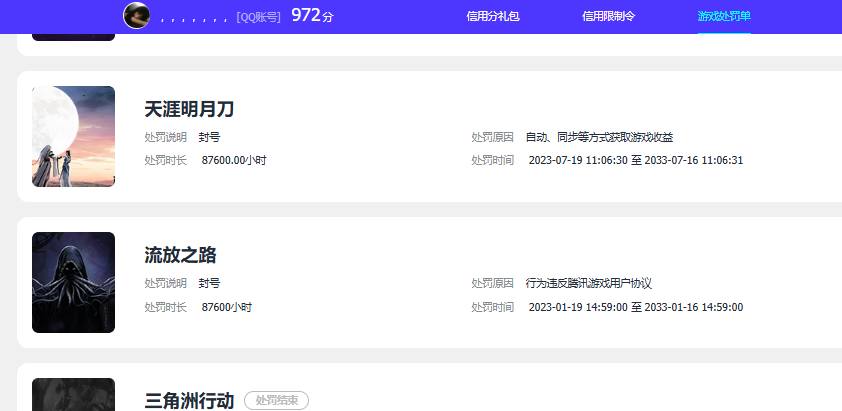Open the 天涯明月刀 game cover thumbnail
Viewport: 842px width, 411px height.
(74, 136)
